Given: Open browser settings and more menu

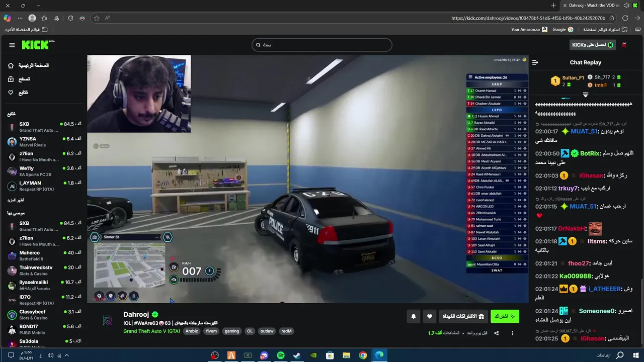Looking at the screenshot, I should point(20,18).
